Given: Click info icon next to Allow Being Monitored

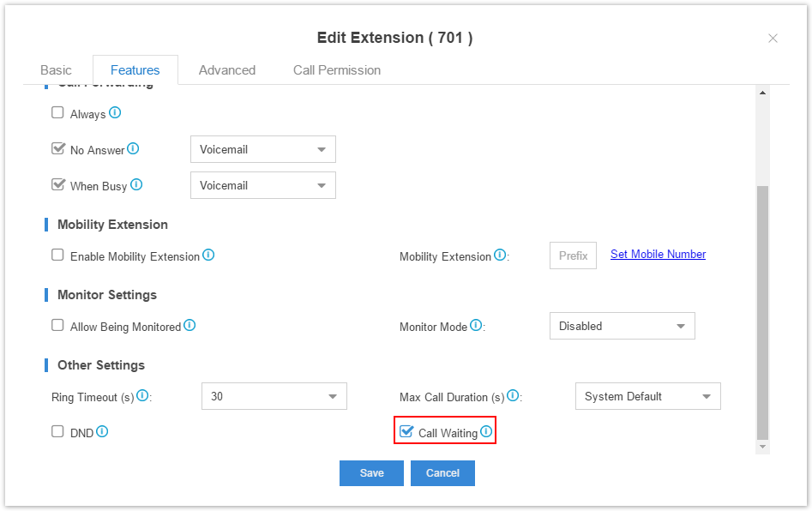Looking at the screenshot, I should [189, 325].
